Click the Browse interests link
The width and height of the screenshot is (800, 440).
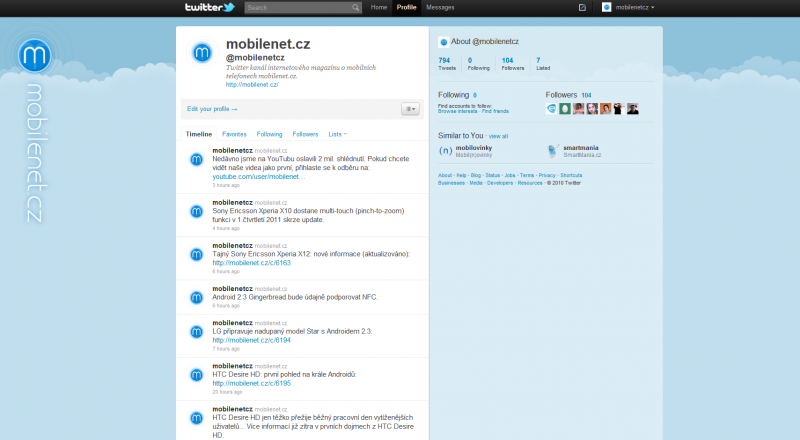[x=456, y=110]
